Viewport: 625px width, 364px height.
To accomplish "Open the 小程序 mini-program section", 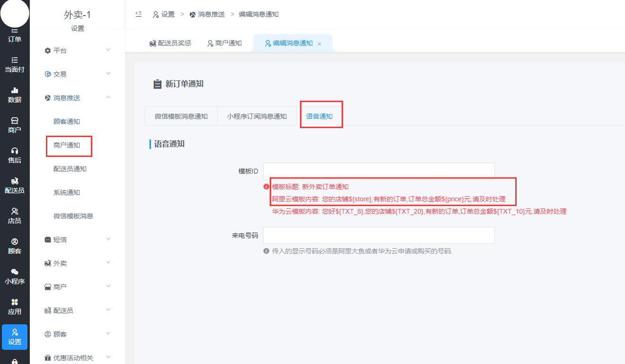I will (x=15, y=277).
